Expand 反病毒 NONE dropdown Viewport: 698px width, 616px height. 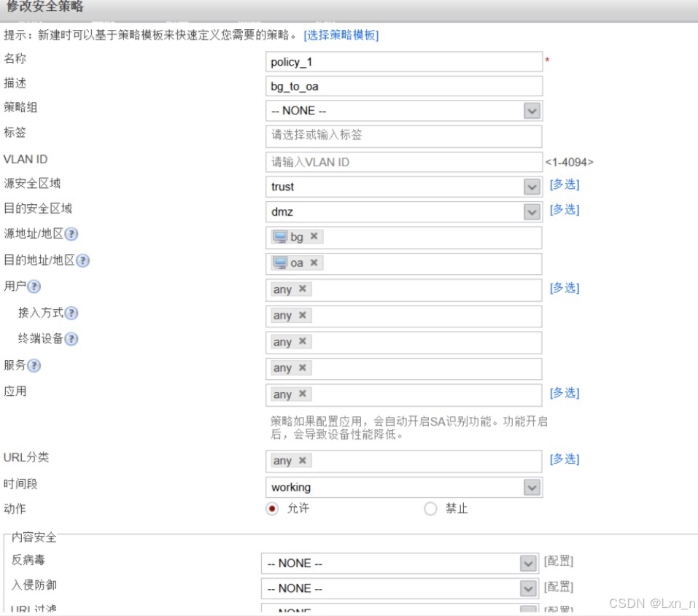528,564
